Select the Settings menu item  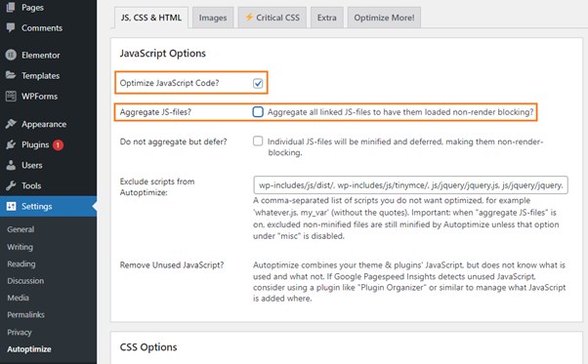coord(49,206)
